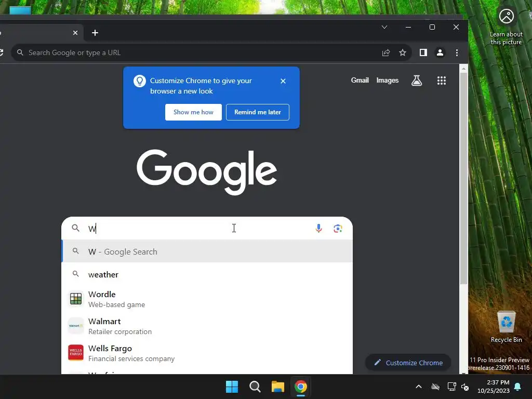Click the scrollbar up arrow
Image resolution: width=532 pixels, height=399 pixels.
463,69
